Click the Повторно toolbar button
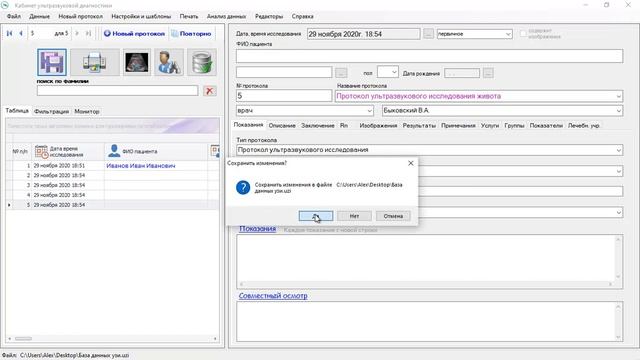The image size is (640, 360). 191,33
